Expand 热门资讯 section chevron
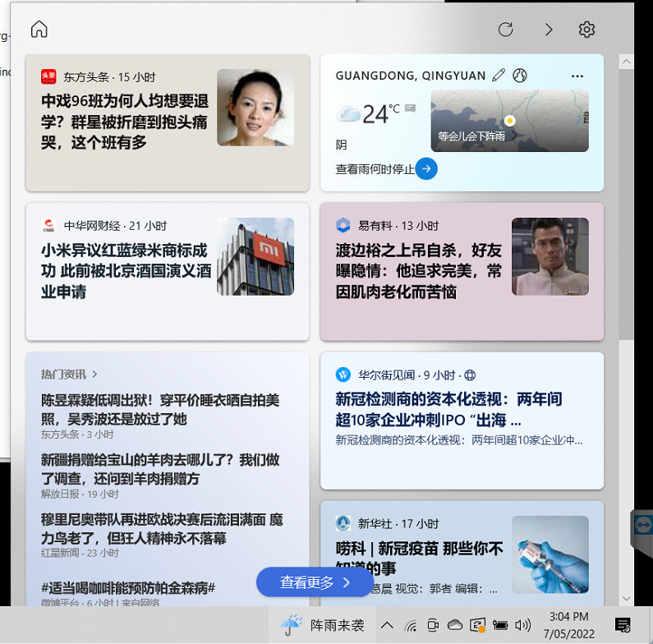653x644 pixels. coord(95,374)
